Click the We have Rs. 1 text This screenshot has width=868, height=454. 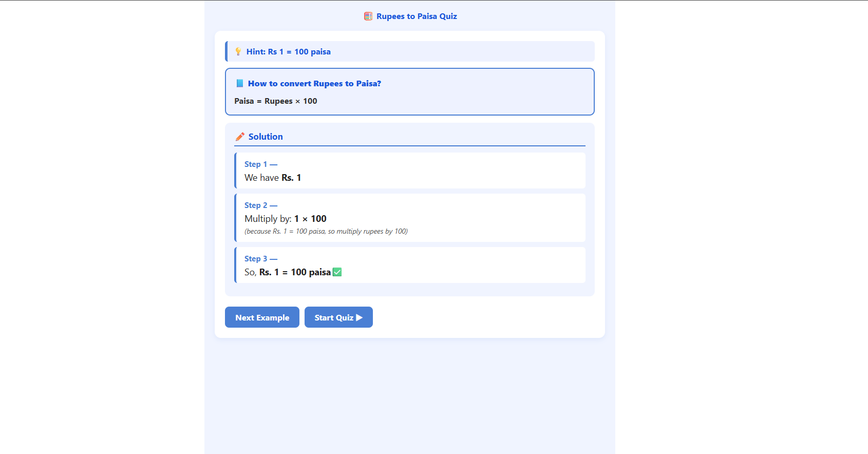273,178
